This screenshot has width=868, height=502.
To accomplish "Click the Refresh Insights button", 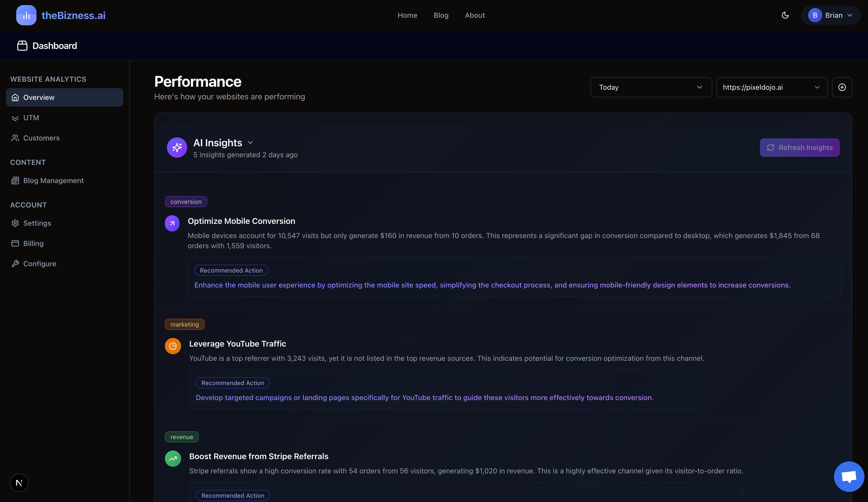I will (x=799, y=148).
